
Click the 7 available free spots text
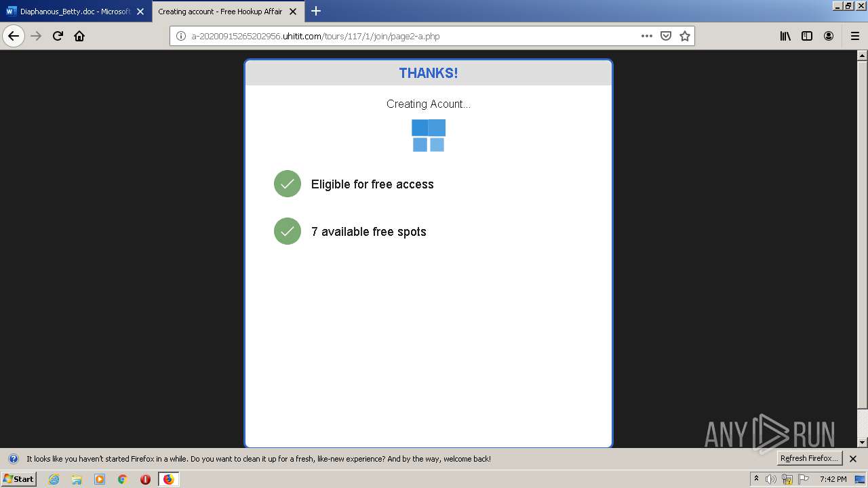click(x=369, y=232)
